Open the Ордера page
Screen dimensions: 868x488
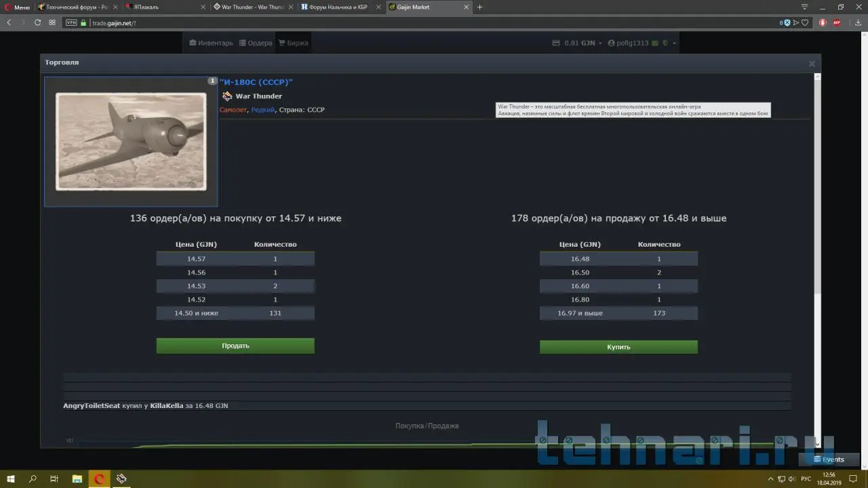click(x=256, y=43)
